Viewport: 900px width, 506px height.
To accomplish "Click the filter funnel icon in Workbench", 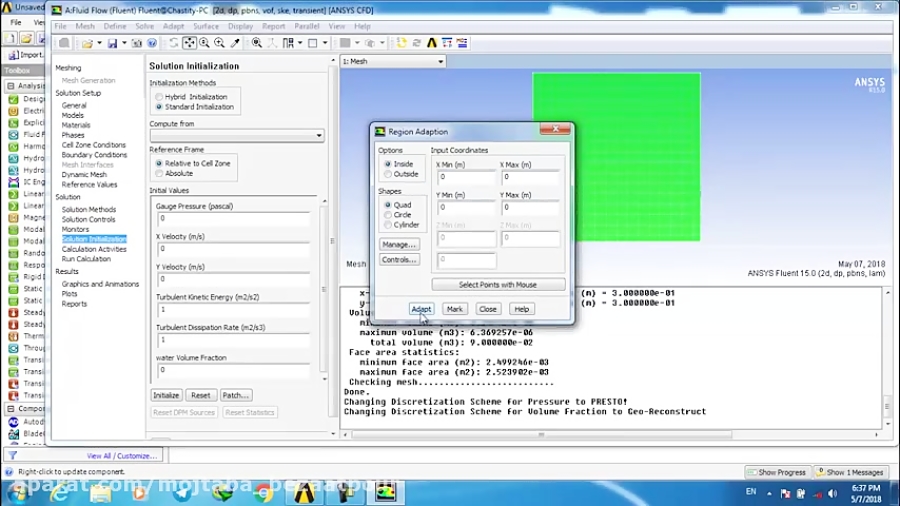I will click(13, 456).
